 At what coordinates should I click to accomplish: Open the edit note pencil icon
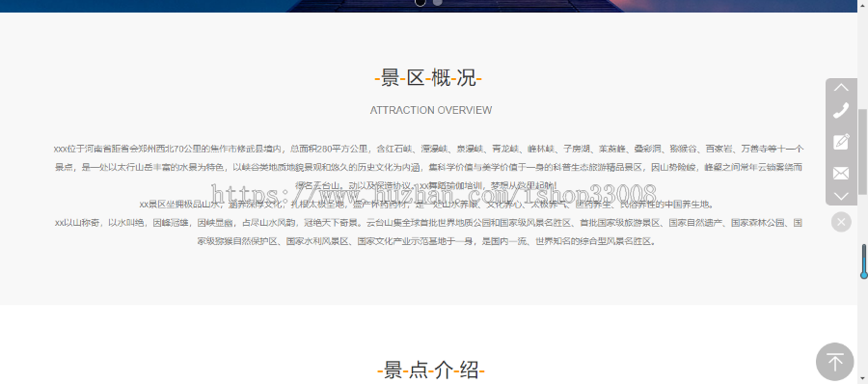pos(841,142)
